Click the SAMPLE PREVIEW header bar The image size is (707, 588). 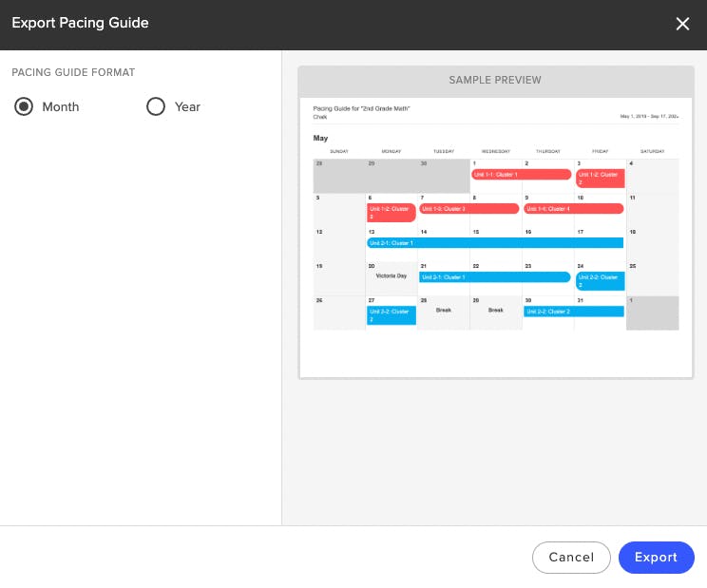point(495,81)
